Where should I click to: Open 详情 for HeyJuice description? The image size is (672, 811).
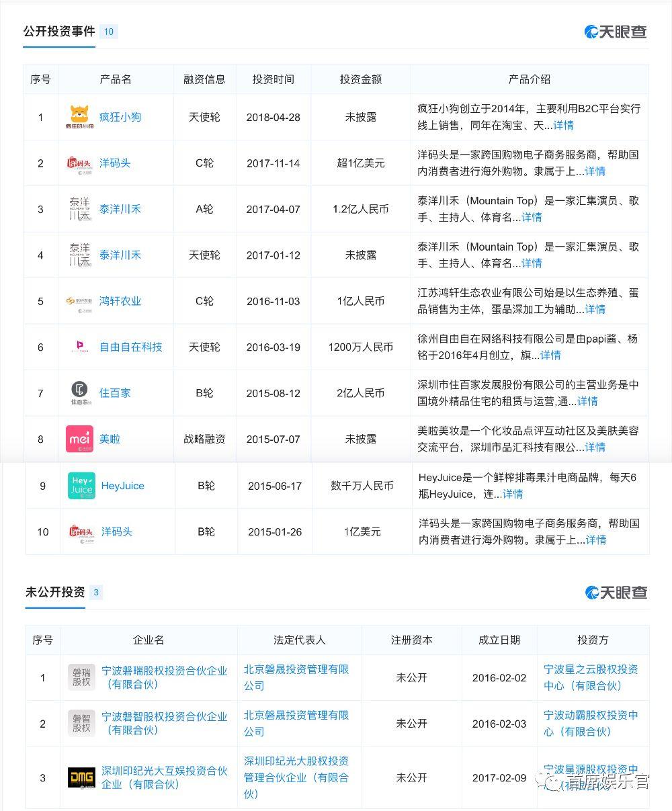point(513,494)
